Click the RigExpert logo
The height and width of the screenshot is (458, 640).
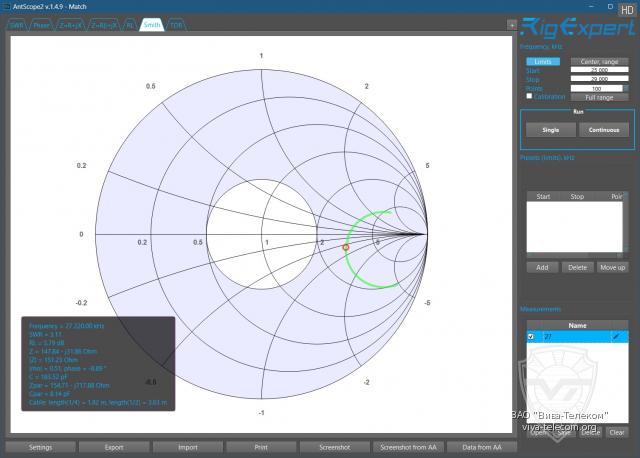pyautogui.click(x=576, y=28)
